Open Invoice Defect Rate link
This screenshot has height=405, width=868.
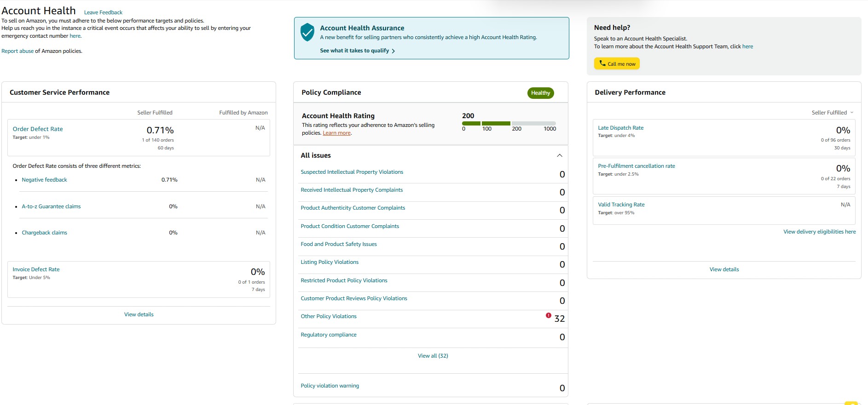(36, 269)
